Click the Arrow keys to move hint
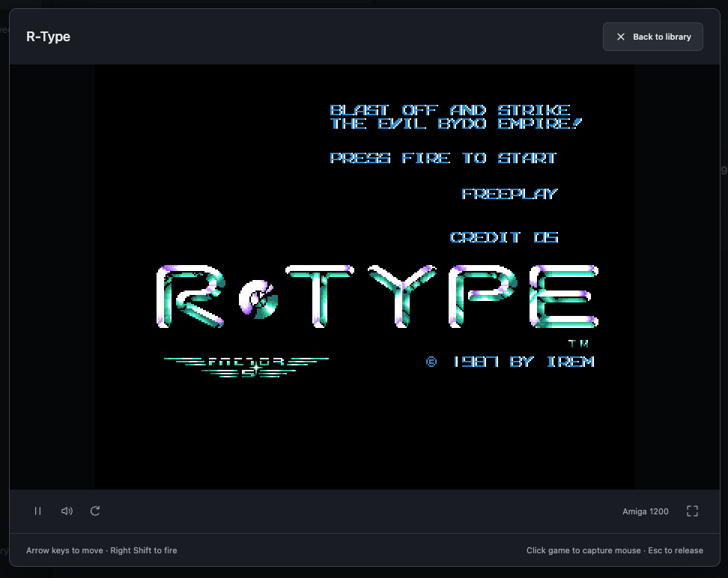The height and width of the screenshot is (578, 728). pos(64,550)
